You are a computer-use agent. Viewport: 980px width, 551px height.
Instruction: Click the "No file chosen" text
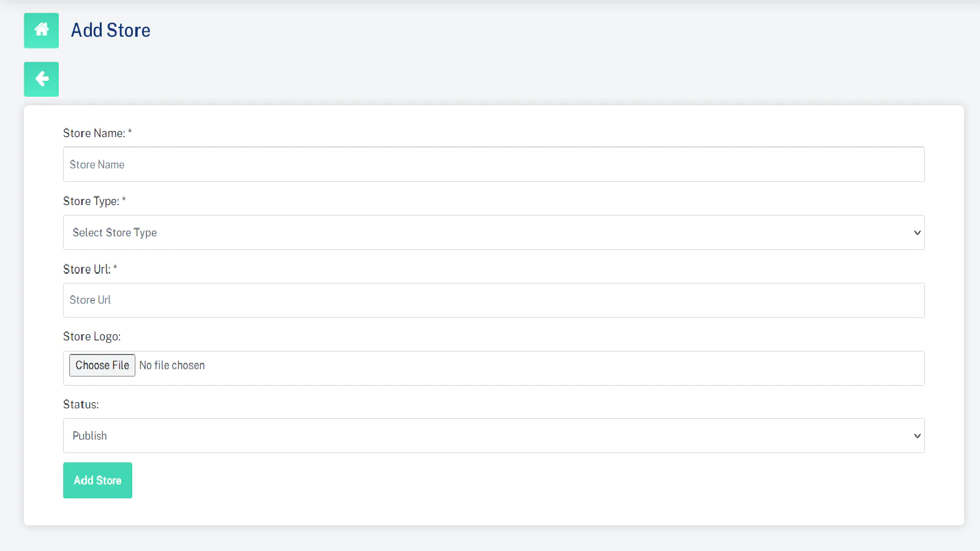(172, 365)
